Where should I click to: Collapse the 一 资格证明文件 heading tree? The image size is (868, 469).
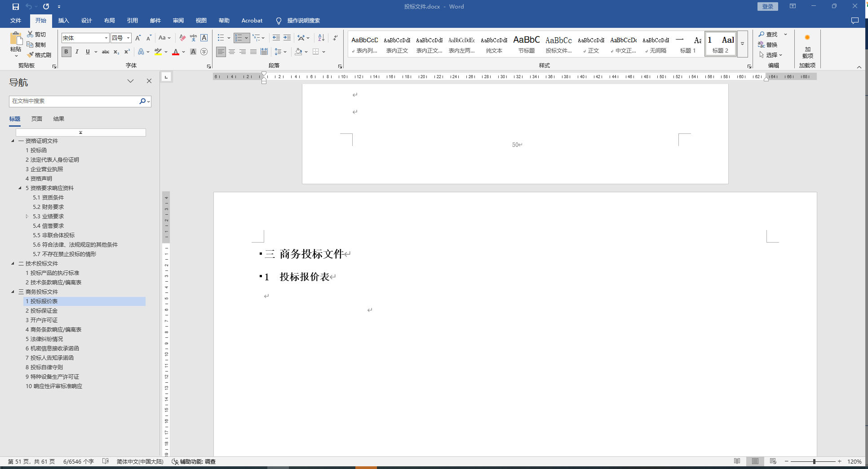coord(13,141)
